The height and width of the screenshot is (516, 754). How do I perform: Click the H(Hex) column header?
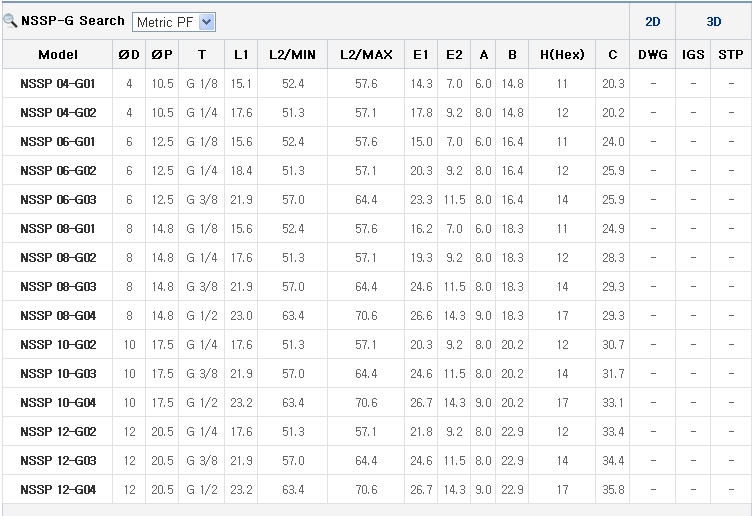tap(562, 55)
